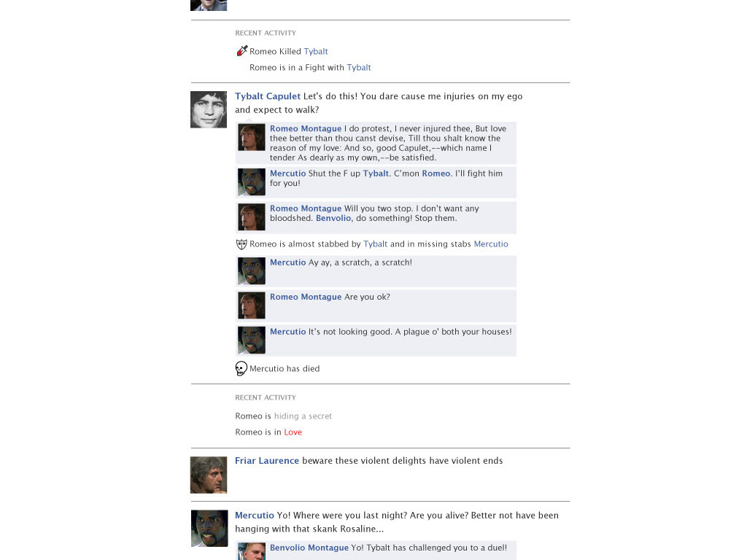
Task: Open Tybalt Capulet's profile photo
Action: point(209,109)
